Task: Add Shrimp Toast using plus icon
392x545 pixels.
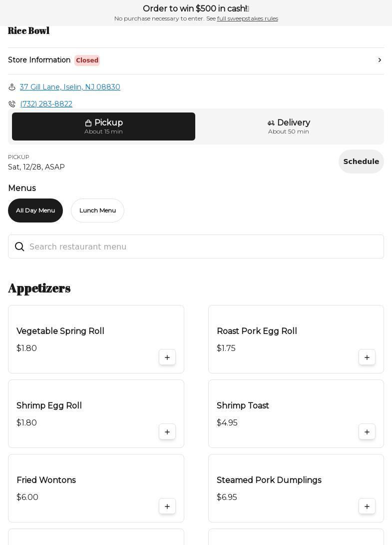Action: [367, 432]
